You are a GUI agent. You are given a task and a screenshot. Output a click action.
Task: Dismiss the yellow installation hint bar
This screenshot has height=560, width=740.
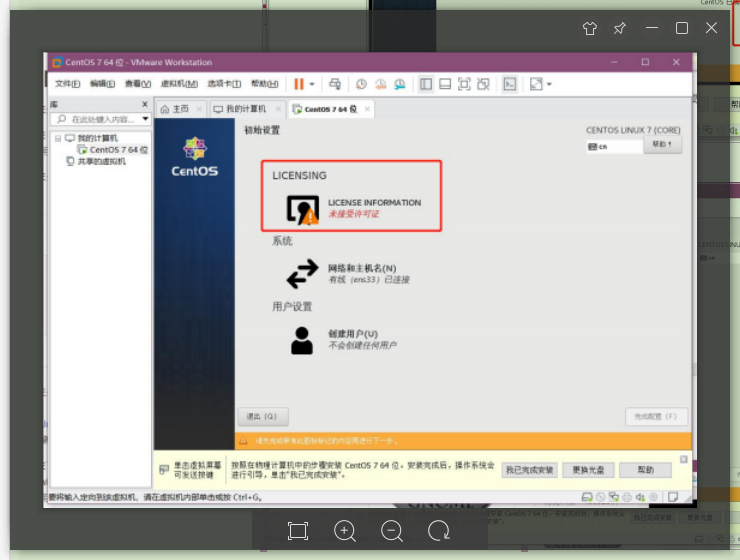click(683, 459)
